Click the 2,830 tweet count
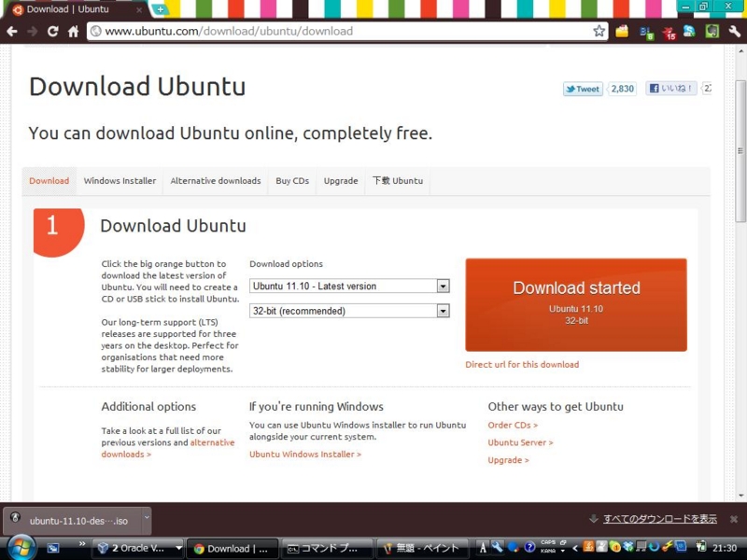This screenshot has width=747, height=560. pos(622,89)
